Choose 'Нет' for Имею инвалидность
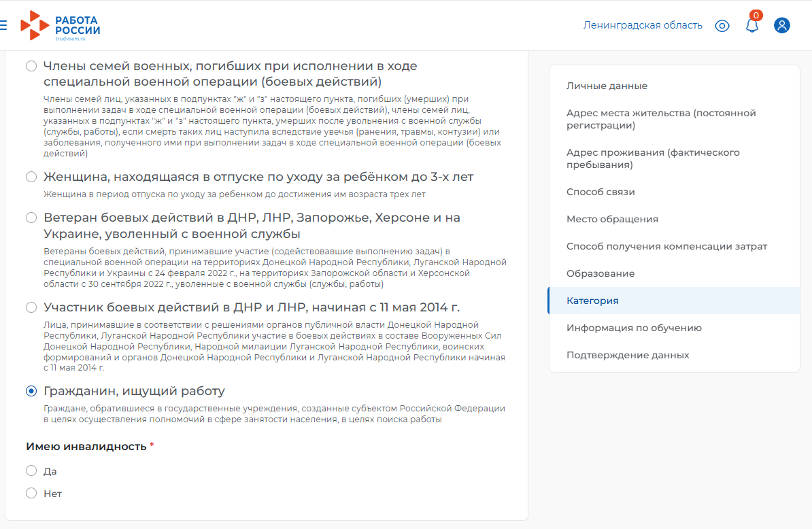This screenshot has height=529, width=812. coord(31,493)
